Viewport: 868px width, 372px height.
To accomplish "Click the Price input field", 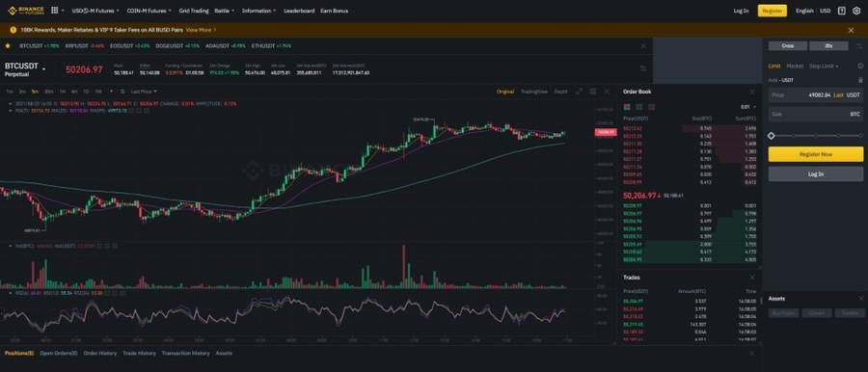I will pyautogui.click(x=815, y=95).
